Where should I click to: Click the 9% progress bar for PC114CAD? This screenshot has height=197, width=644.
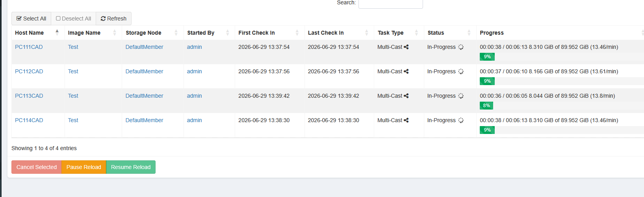click(x=487, y=130)
